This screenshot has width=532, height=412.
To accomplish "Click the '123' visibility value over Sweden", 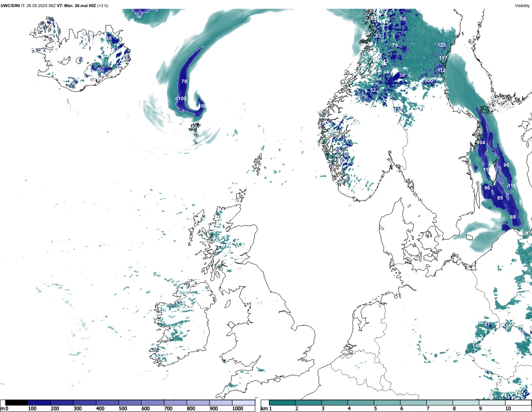I will click(x=441, y=45).
